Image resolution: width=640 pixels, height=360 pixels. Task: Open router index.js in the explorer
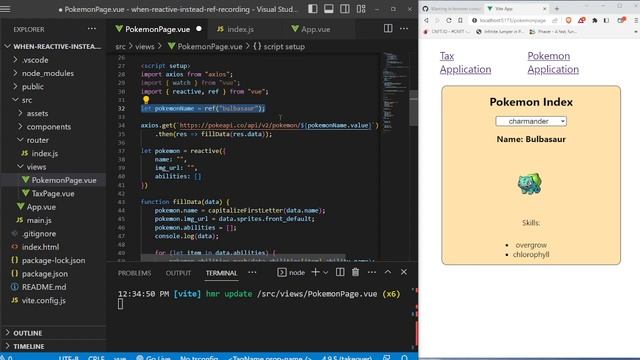(x=53, y=153)
